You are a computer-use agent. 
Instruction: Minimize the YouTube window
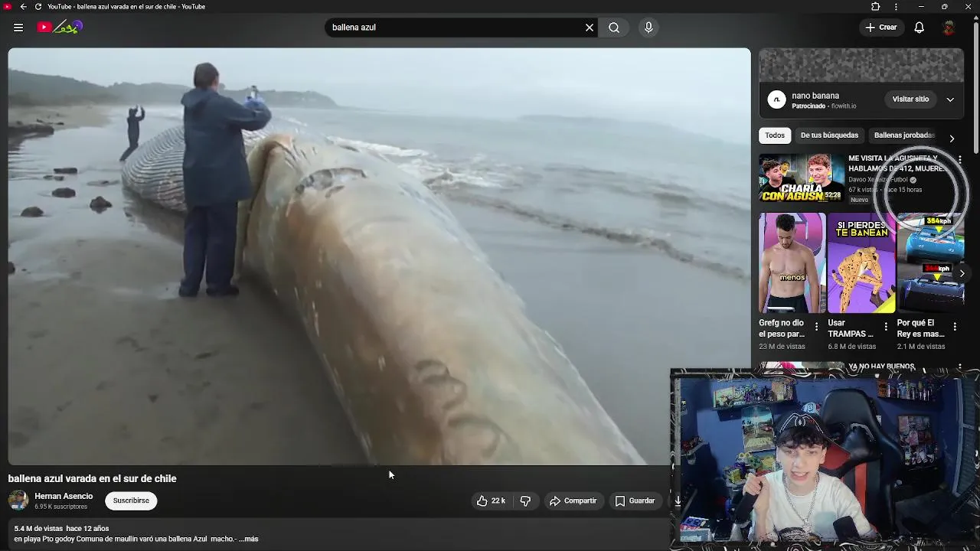coord(920,7)
